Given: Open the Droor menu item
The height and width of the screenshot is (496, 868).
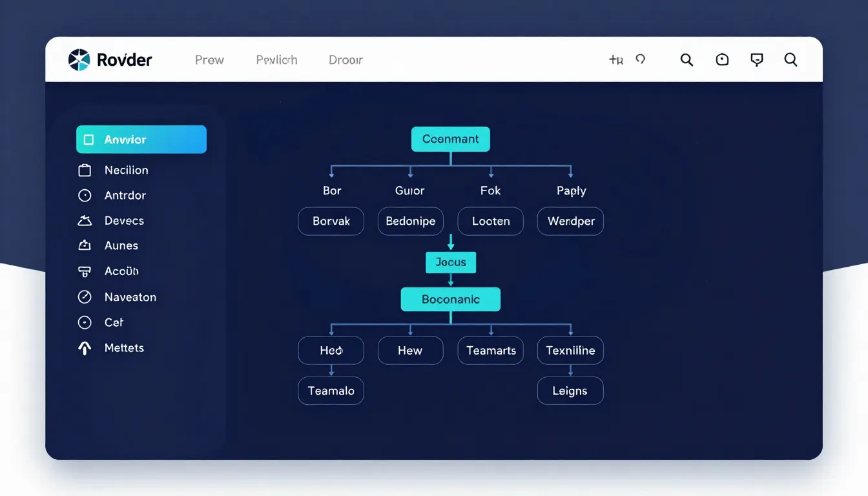Looking at the screenshot, I should (x=346, y=60).
